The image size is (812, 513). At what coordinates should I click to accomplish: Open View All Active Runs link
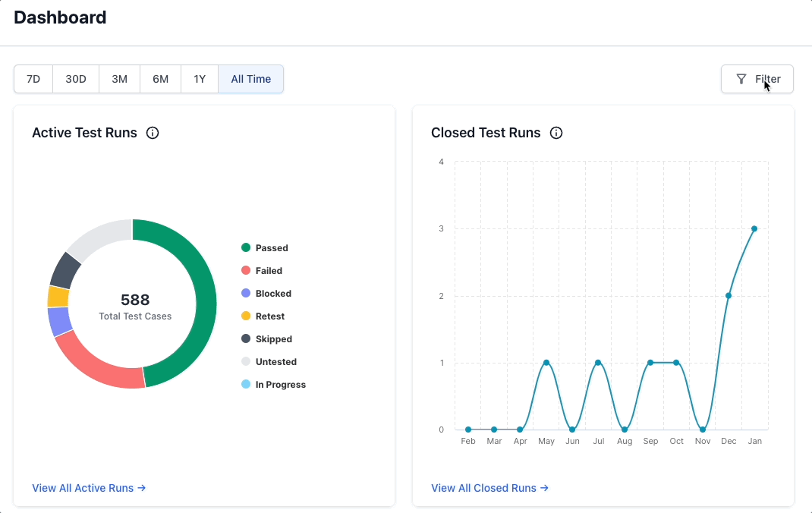89,488
